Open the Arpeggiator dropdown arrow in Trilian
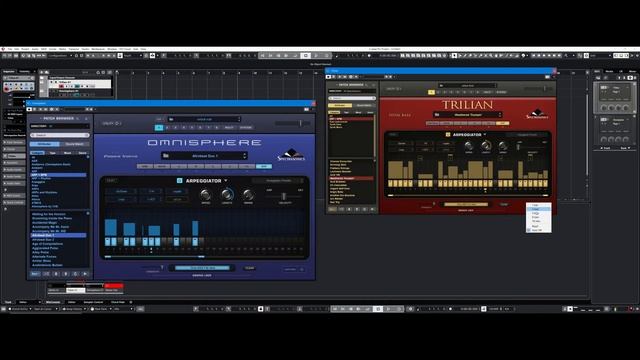This screenshot has width=640, height=360. click(x=485, y=134)
